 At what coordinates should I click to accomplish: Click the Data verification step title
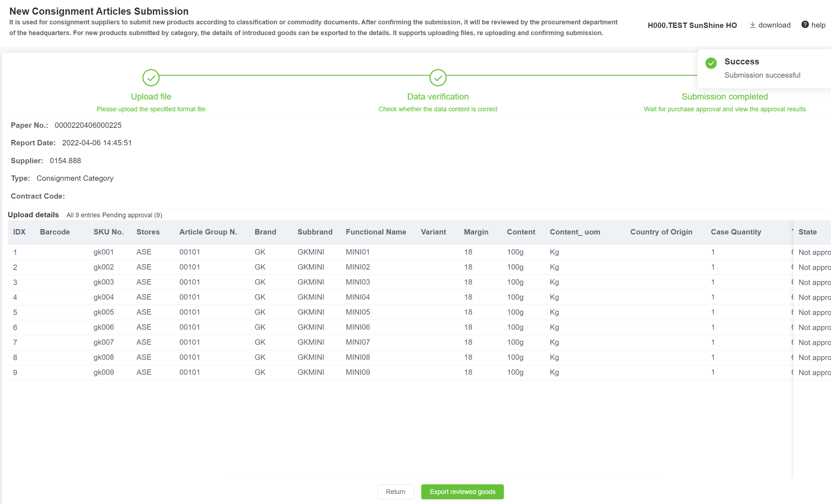tap(438, 97)
